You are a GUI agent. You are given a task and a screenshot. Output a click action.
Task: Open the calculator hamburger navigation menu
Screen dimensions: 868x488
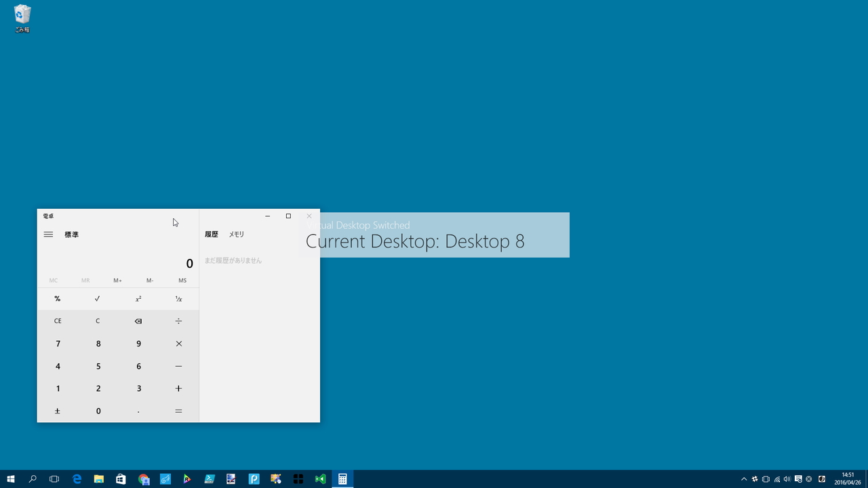tap(48, 235)
